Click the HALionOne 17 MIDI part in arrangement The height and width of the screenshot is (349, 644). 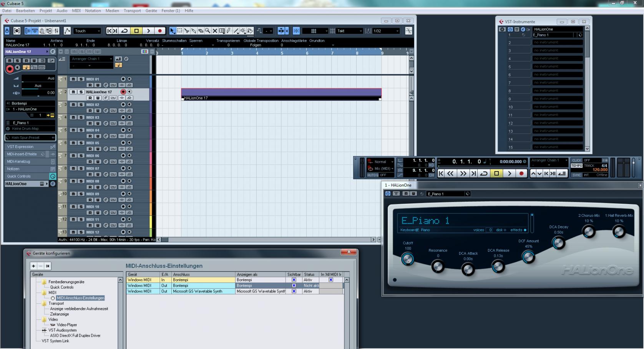[x=281, y=95]
